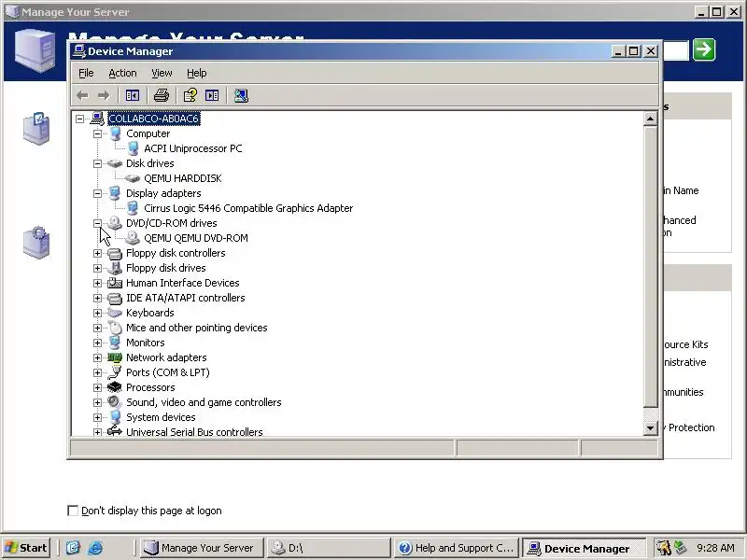The image size is (747, 560).
Task: Click the Show Desktop quick launch icon
Action: point(73,548)
